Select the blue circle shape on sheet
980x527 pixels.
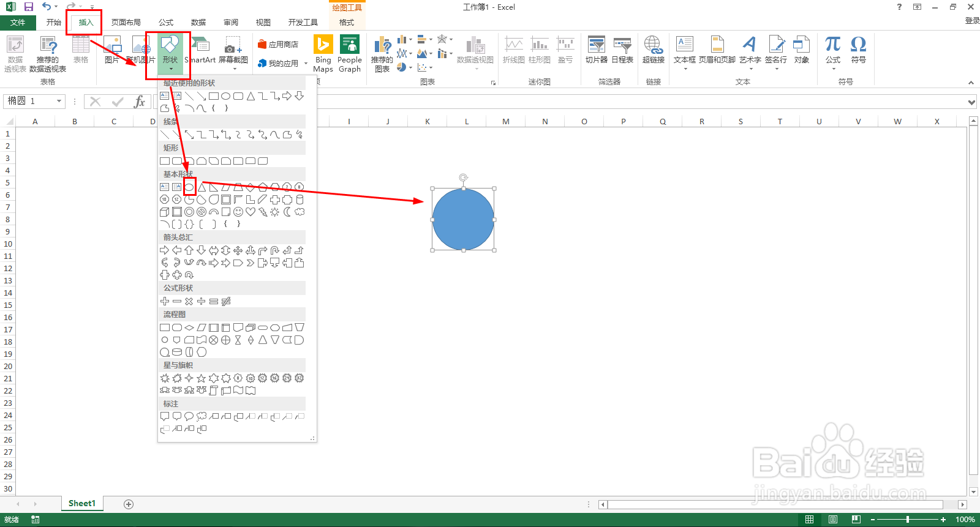463,219
